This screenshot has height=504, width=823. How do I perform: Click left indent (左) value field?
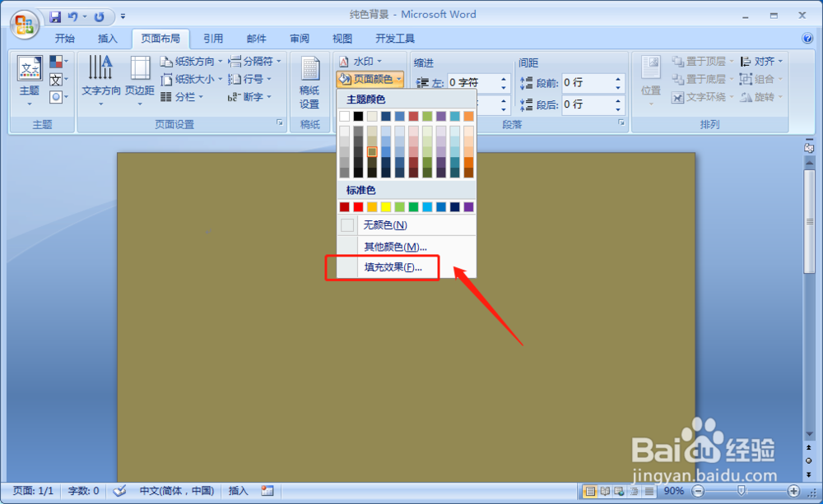pos(472,83)
